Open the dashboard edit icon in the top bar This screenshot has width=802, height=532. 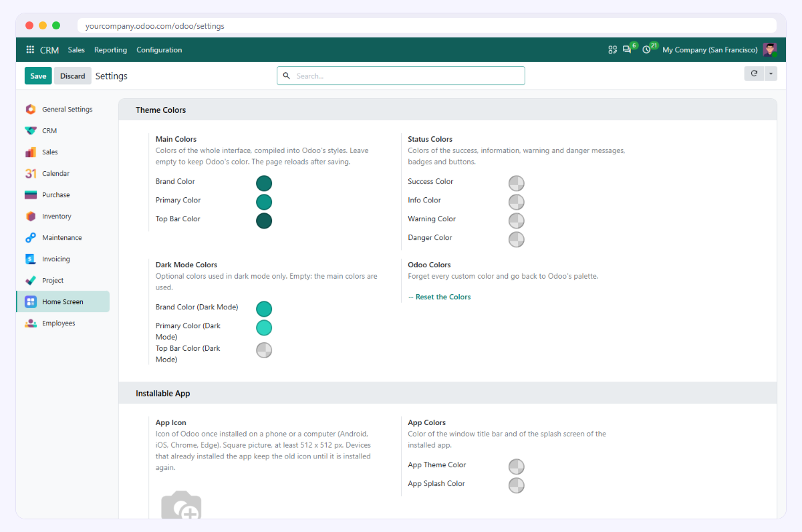tap(612, 50)
